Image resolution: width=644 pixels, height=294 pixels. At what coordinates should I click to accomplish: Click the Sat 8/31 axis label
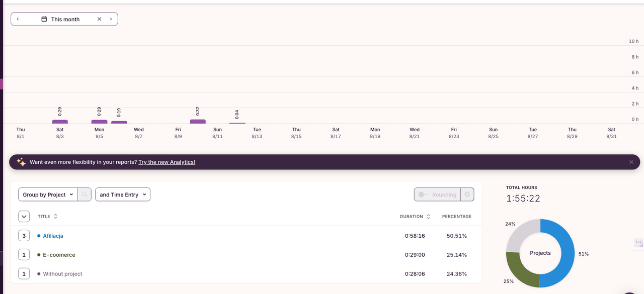[x=611, y=133]
